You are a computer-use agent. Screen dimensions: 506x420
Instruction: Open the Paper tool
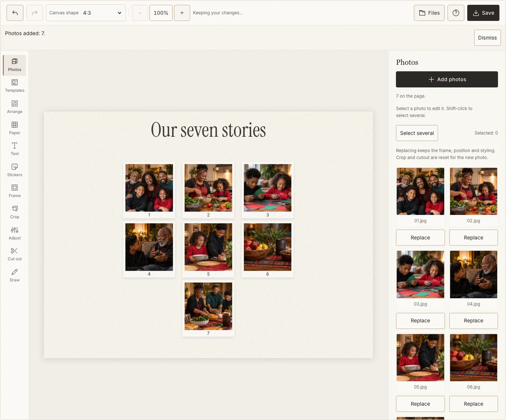15,128
